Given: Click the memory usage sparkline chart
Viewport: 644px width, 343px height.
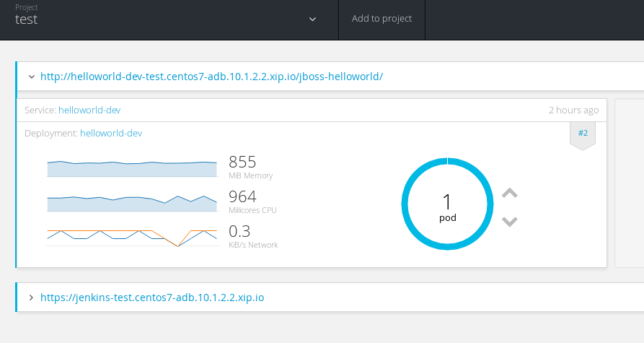Looking at the screenshot, I should coord(132,169).
